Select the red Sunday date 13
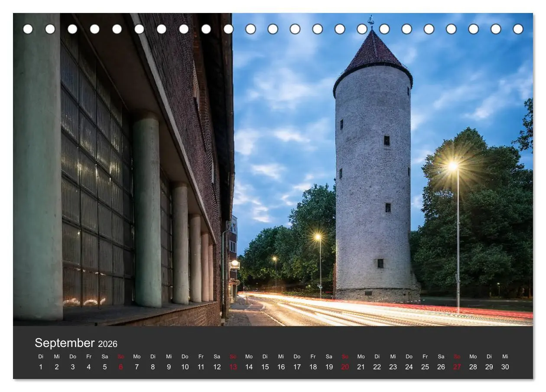Image resolution: width=546 pixels, height=392 pixels. (233, 367)
